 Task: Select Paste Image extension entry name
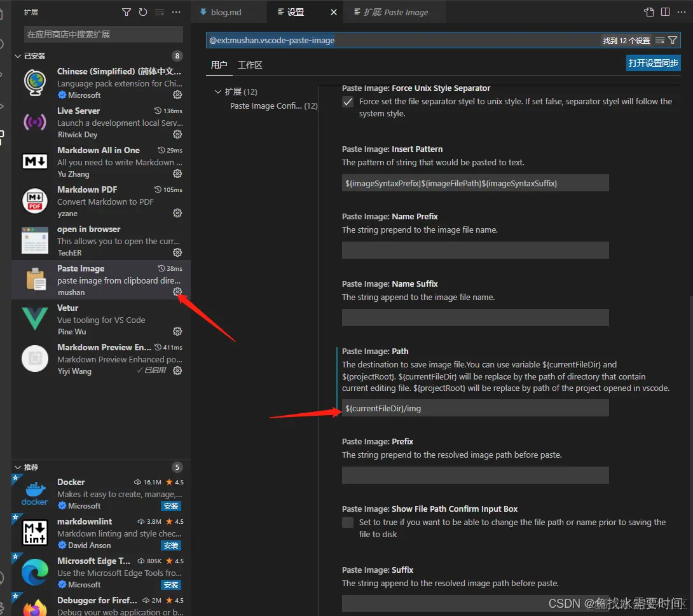pos(81,269)
